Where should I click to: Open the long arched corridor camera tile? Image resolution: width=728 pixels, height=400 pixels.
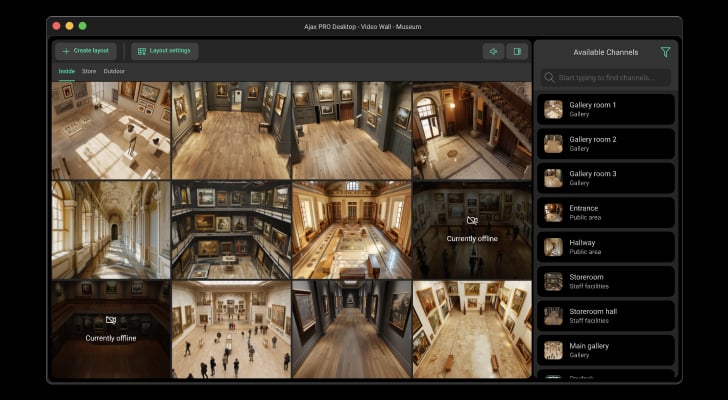(x=110, y=230)
